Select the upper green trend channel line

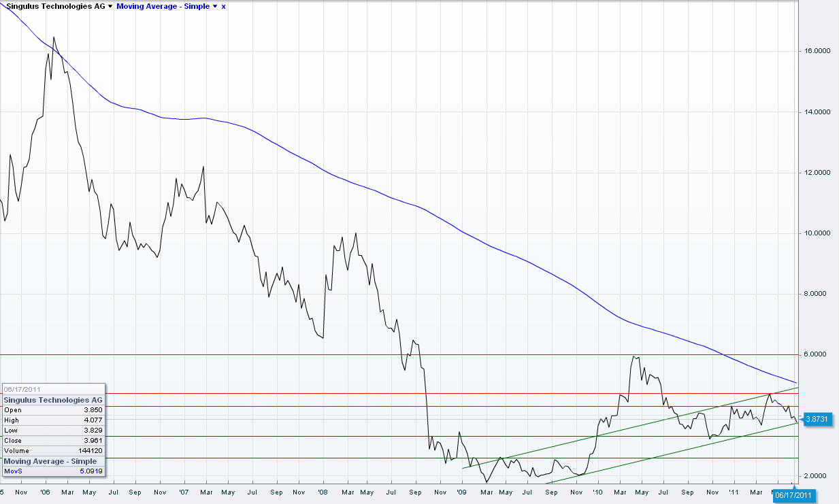(x=629, y=427)
